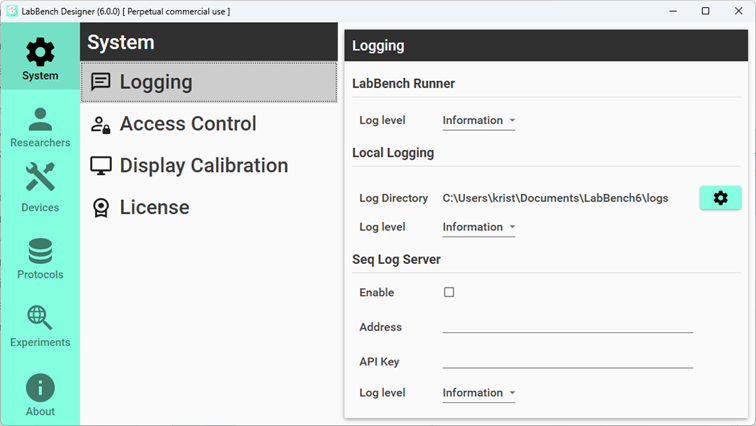Click the License badge icon

click(101, 208)
